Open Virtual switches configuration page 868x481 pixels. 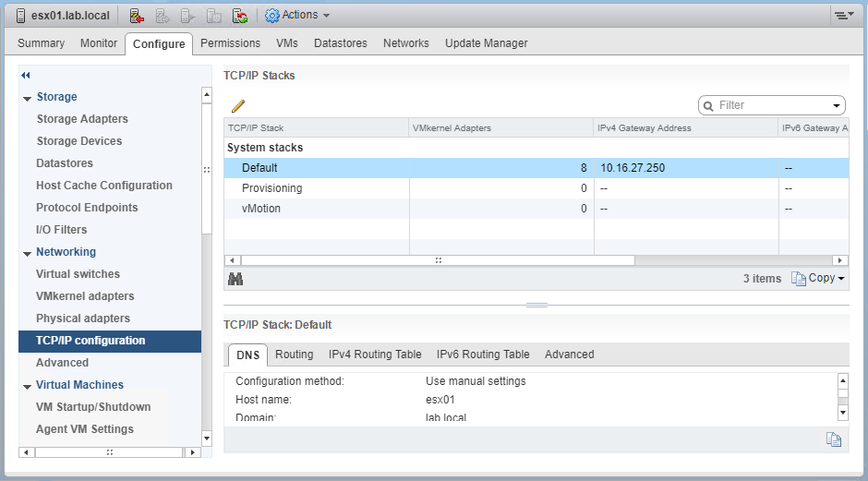[x=78, y=274]
